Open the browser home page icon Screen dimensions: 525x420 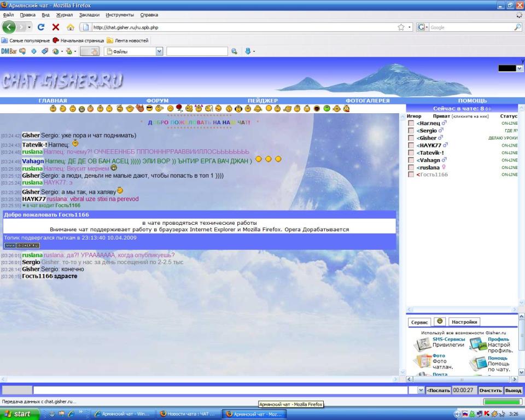point(70,27)
